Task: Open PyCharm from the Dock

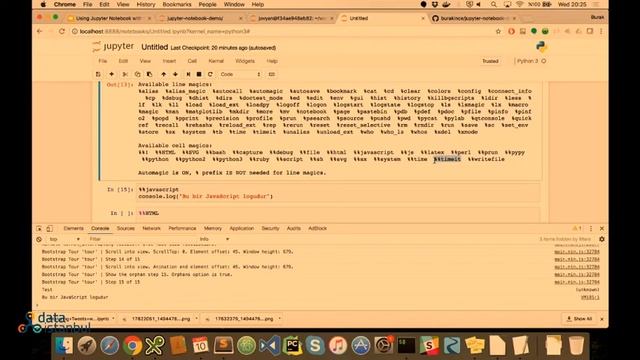Action: (x=292, y=346)
